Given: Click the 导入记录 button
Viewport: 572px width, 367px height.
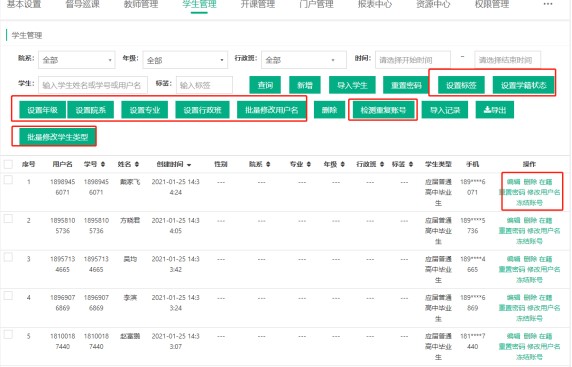Looking at the screenshot, I should pos(445,110).
